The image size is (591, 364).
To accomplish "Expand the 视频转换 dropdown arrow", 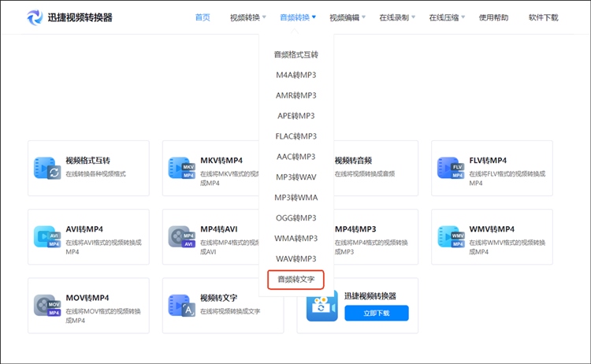I will pos(264,17).
